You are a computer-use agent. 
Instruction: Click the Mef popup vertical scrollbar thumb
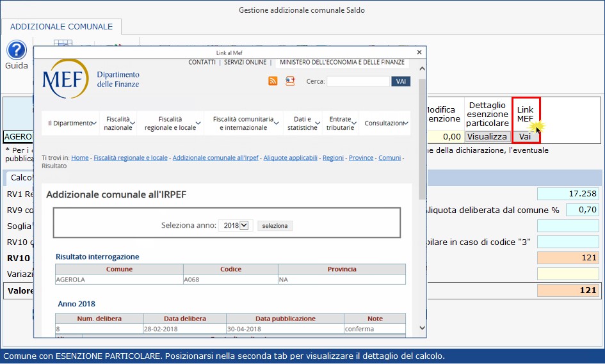click(422, 139)
